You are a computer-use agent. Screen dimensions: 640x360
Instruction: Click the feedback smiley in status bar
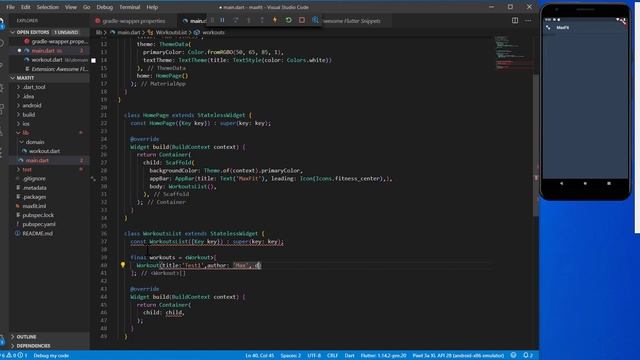513,355
